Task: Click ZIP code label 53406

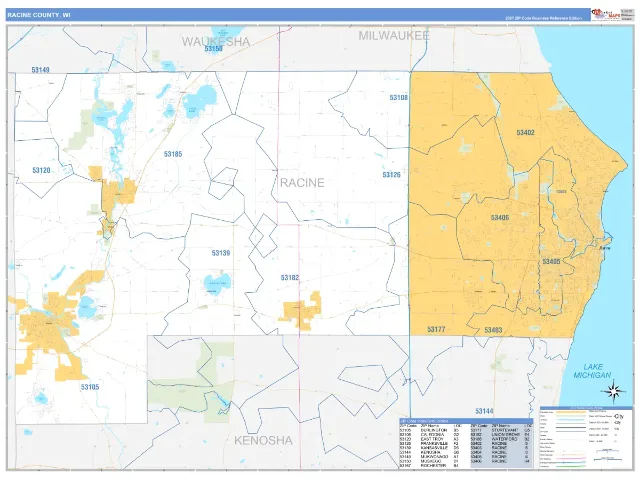Action: click(500, 218)
